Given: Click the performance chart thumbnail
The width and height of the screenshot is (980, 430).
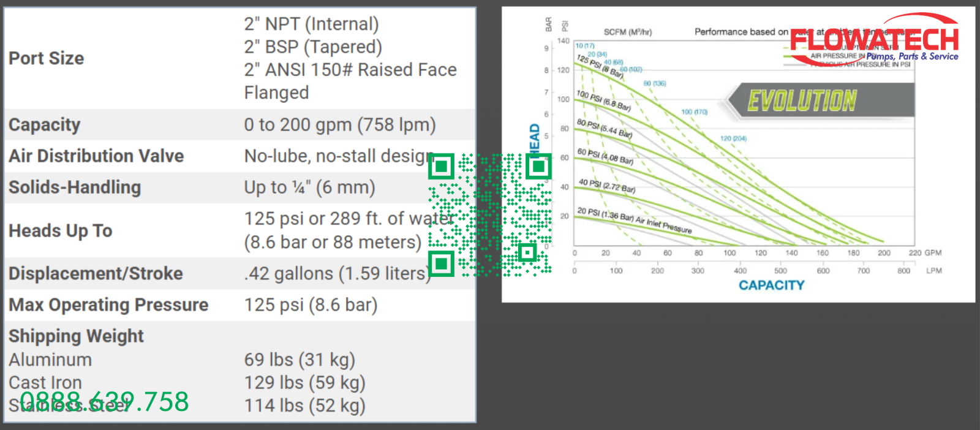Looking at the screenshot, I should pos(738,154).
